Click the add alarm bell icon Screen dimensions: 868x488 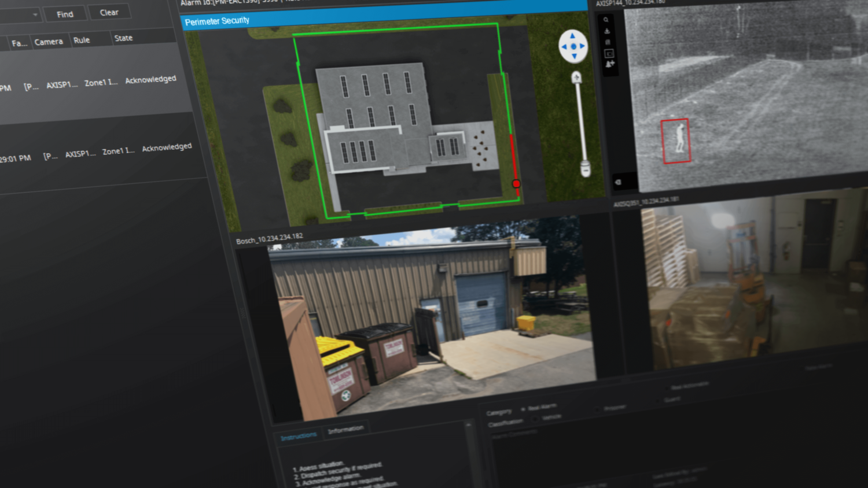coord(609,64)
